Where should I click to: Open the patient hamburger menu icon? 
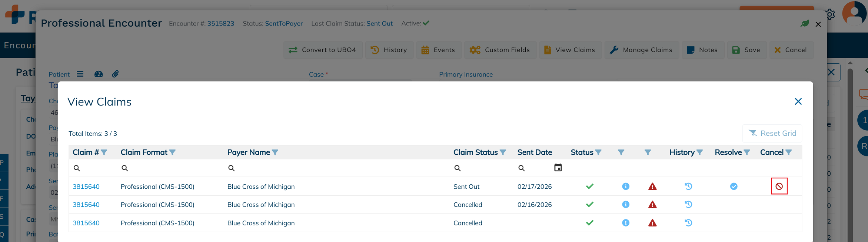(x=80, y=74)
